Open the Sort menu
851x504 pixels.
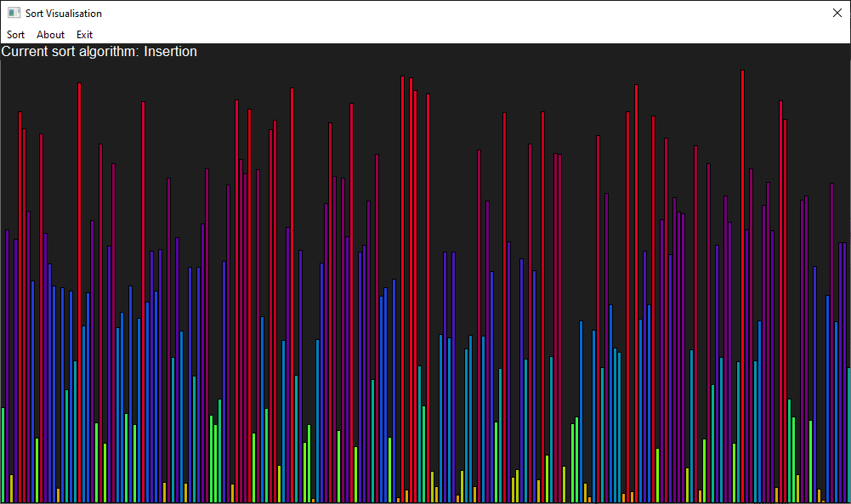coord(15,35)
